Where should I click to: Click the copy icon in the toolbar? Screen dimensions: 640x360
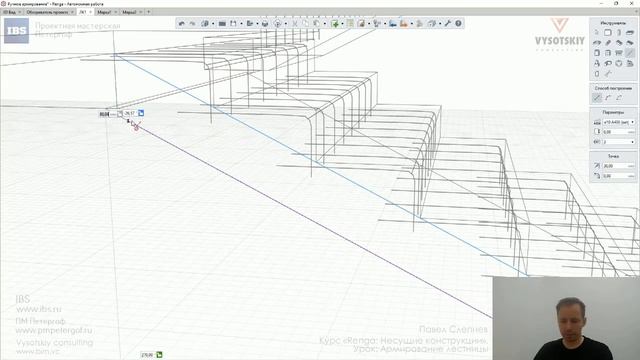306,24
